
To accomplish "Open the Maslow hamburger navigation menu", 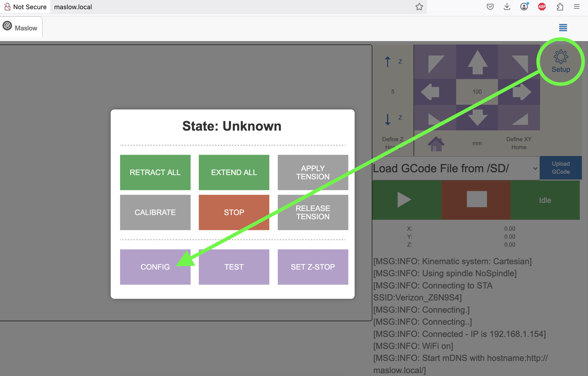I will click(x=563, y=28).
